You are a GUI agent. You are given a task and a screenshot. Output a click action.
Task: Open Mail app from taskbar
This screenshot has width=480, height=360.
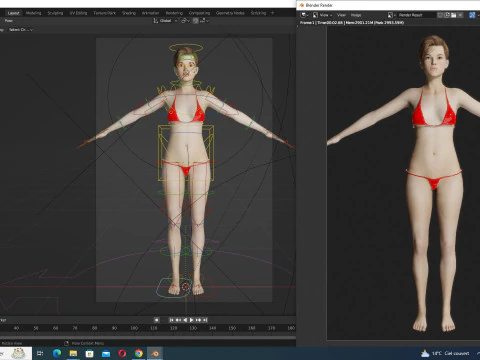click(106, 353)
